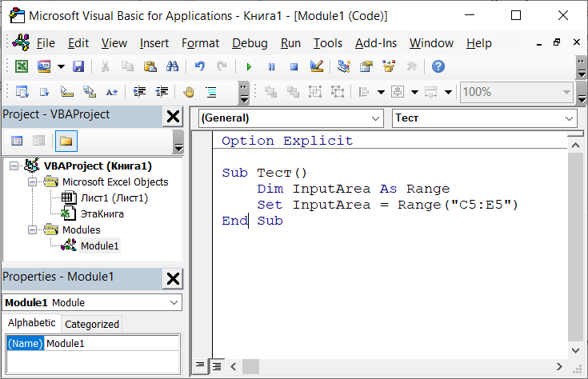The height and width of the screenshot is (379, 588).
Task: Open the 100% zoom combo box
Action: (517, 92)
